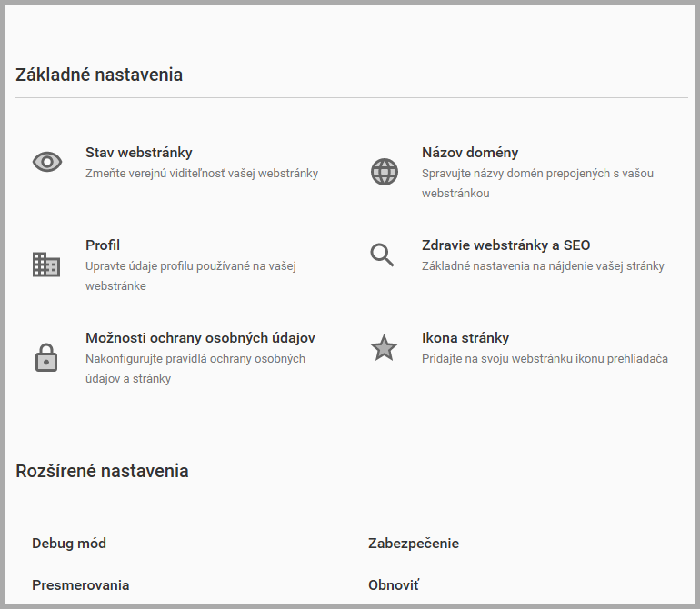
Task: Select the Profil heading link
Action: point(103,245)
